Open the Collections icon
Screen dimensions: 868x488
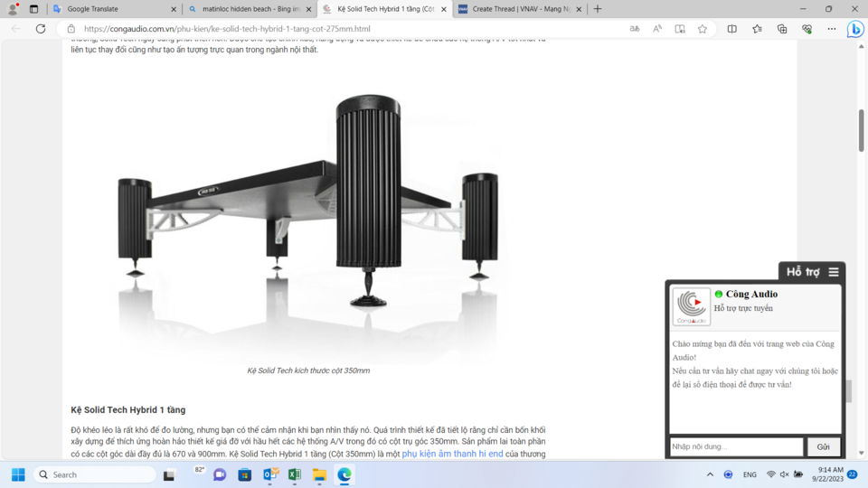coord(781,29)
